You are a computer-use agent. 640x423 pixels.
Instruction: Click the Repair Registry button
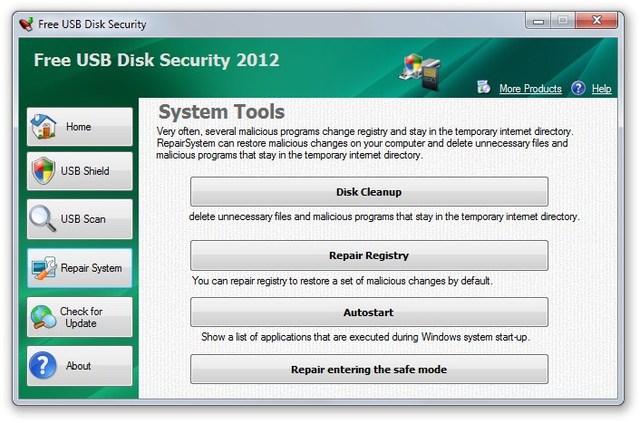(x=369, y=255)
